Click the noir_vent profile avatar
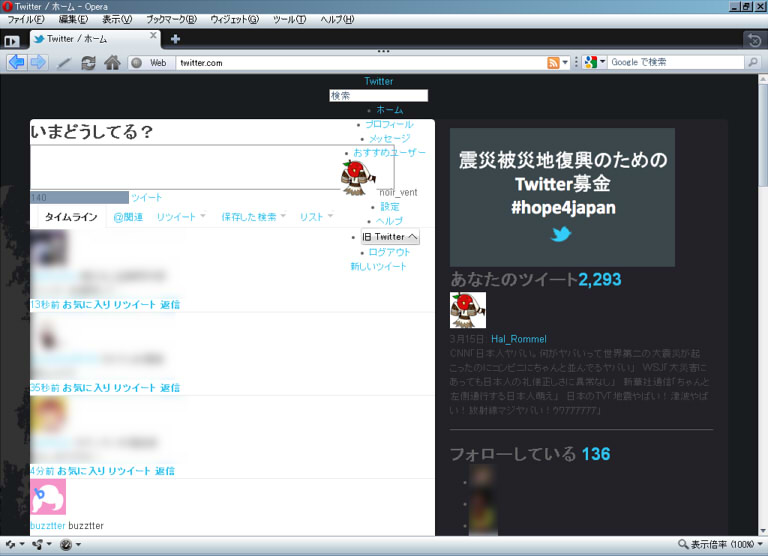The image size is (768, 556). 359,178
